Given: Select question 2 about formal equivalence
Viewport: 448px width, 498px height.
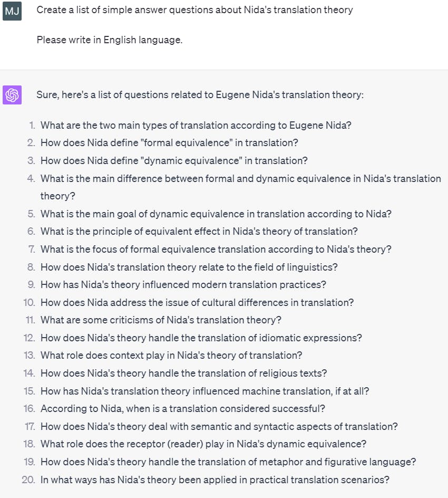Looking at the screenshot, I should tap(169, 143).
